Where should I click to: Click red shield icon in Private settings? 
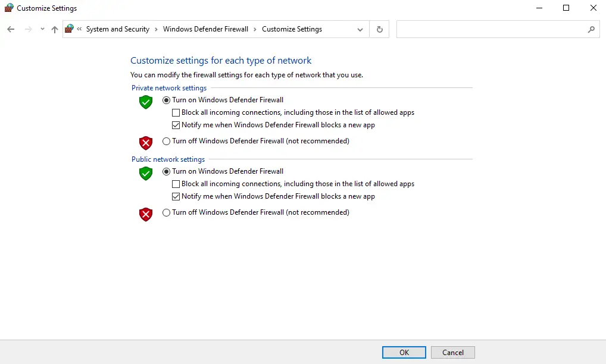pos(146,143)
